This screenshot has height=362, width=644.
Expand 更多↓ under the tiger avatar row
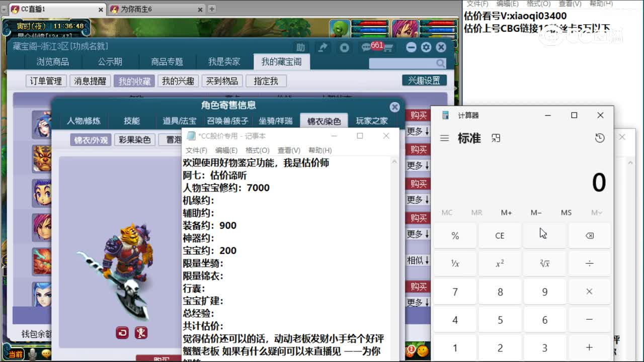418,165
